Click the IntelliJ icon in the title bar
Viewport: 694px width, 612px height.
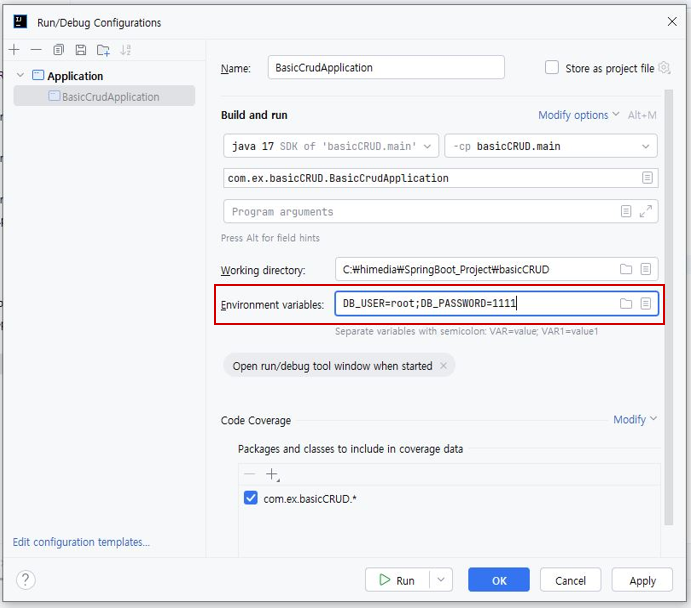click(x=20, y=22)
